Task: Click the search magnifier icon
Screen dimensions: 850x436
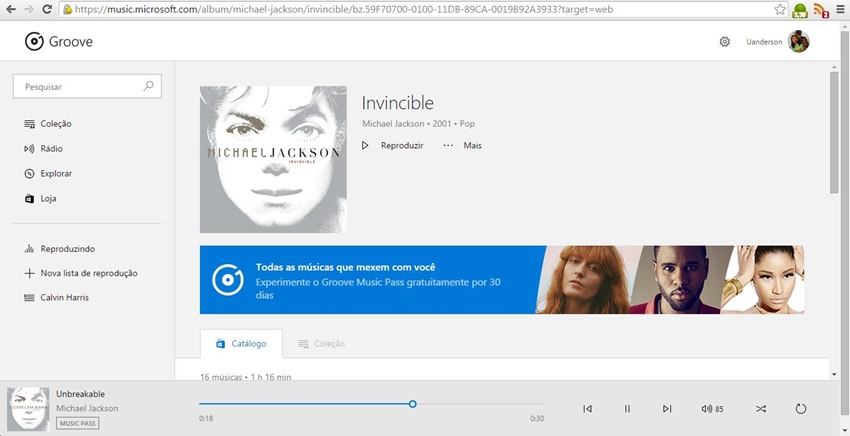Action: click(x=148, y=86)
